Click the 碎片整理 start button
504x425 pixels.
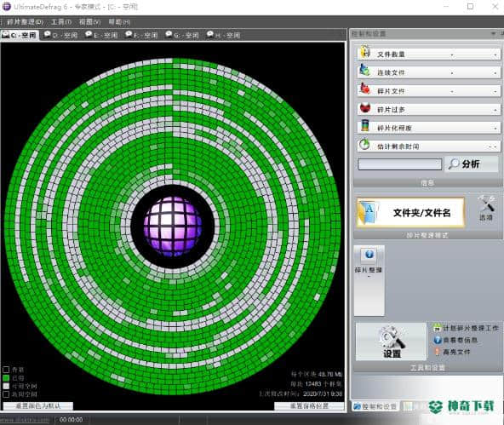(369, 280)
